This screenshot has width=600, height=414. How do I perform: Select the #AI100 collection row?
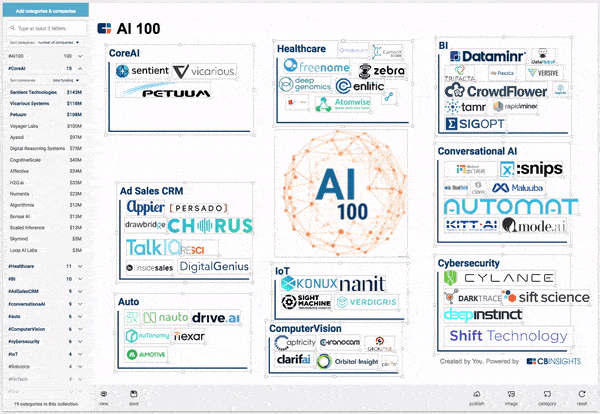40,57
